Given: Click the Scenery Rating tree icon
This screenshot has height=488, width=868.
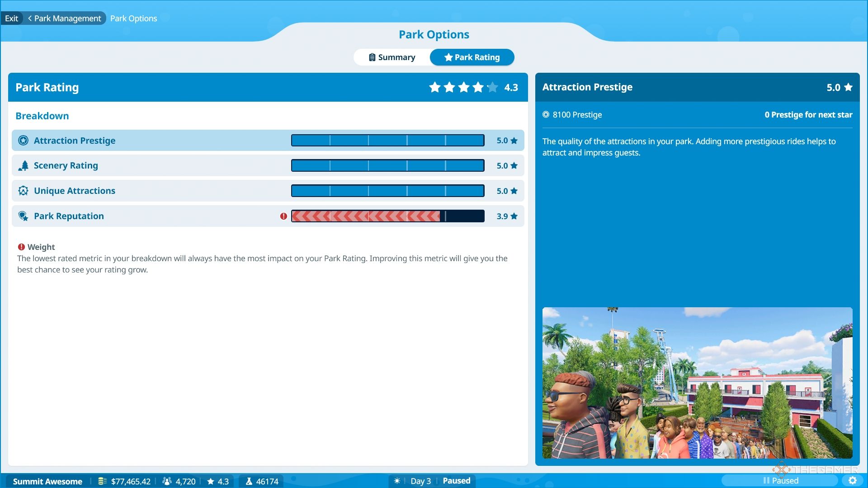Looking at the screenshot, I should click(24, 165).
